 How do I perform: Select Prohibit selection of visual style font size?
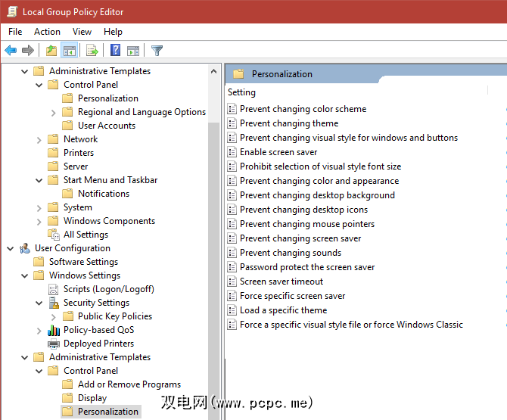[320, 166]
